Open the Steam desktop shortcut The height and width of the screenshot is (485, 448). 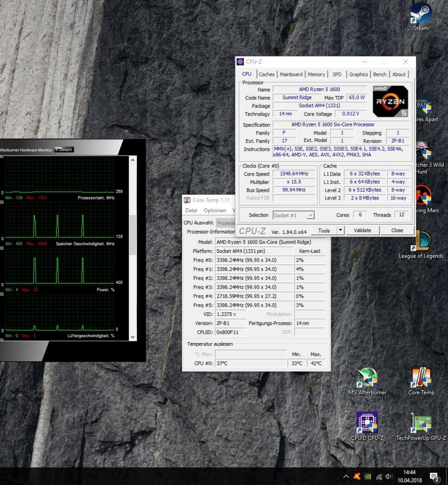(x=421, y=17)
